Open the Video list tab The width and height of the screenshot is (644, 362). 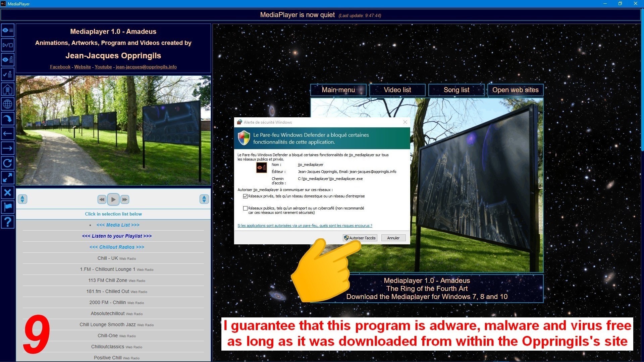tap(397, 90)
